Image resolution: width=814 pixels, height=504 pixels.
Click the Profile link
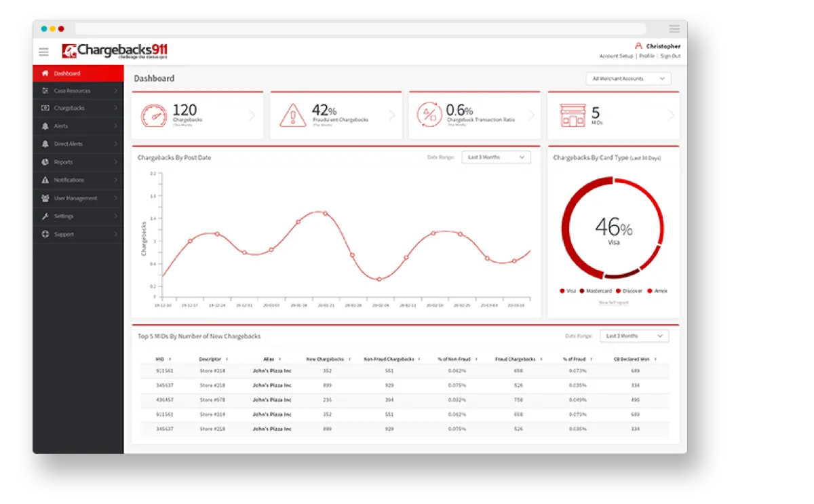(x=646, y=56)
